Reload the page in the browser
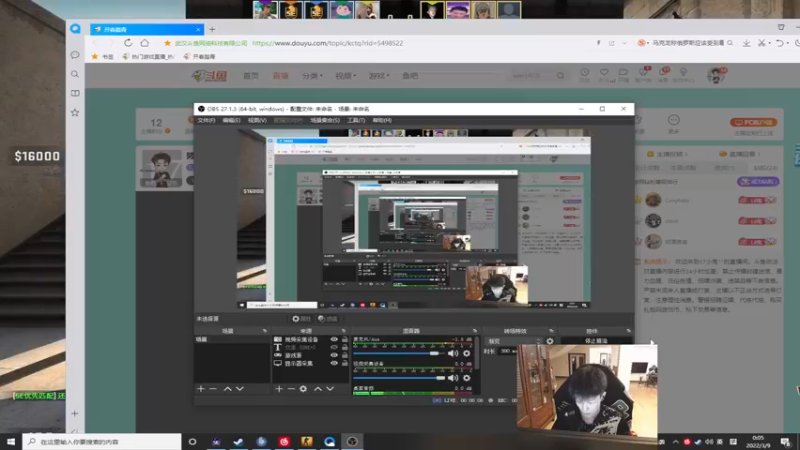 (x=128, y=43)
